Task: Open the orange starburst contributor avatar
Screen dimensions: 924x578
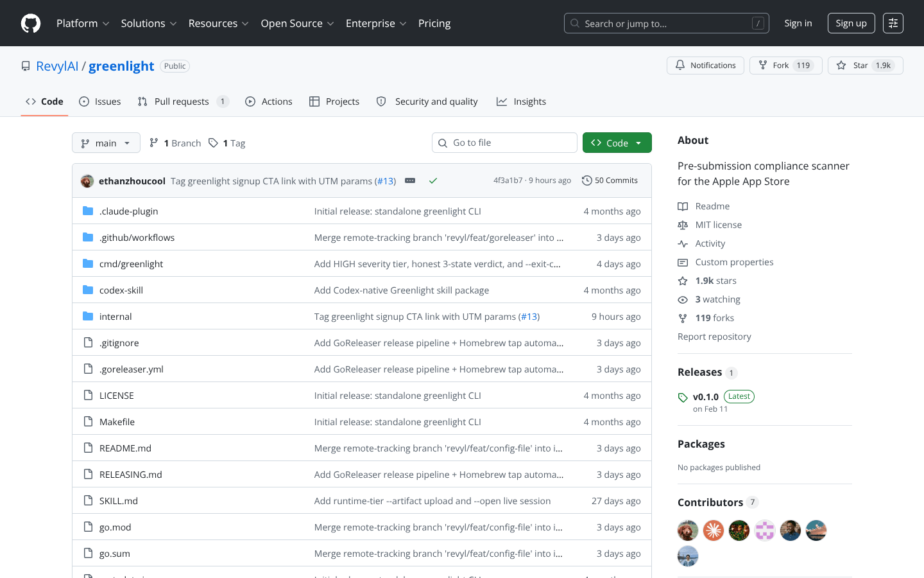Action: [714, 530]
